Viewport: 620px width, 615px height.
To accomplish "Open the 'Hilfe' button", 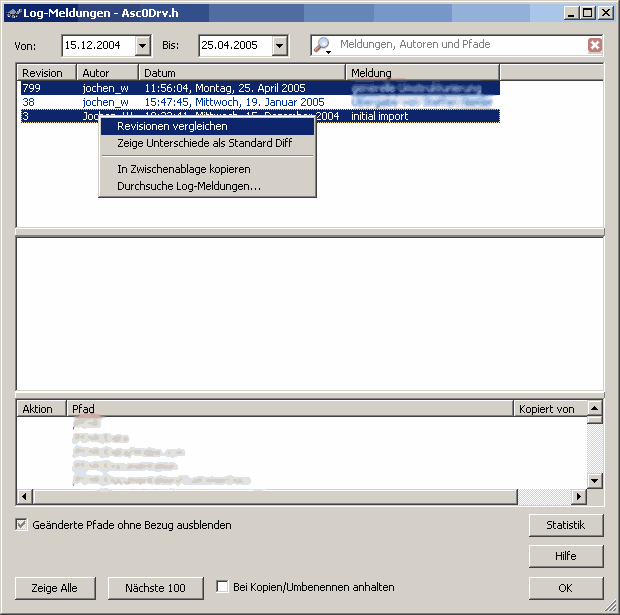I will 566,556.
